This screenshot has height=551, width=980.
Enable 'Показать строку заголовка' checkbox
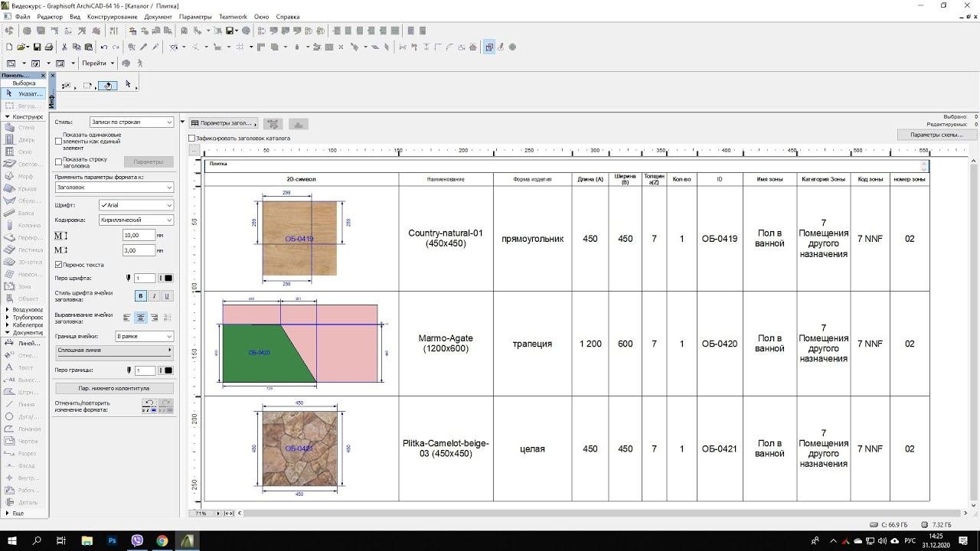(x=58, y=162)
